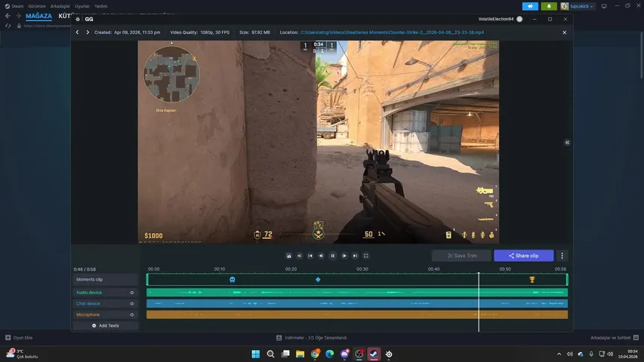Click Steam's megaphone announcements button
The height and width of the screenshot is (362, 644).
(530, 6)
